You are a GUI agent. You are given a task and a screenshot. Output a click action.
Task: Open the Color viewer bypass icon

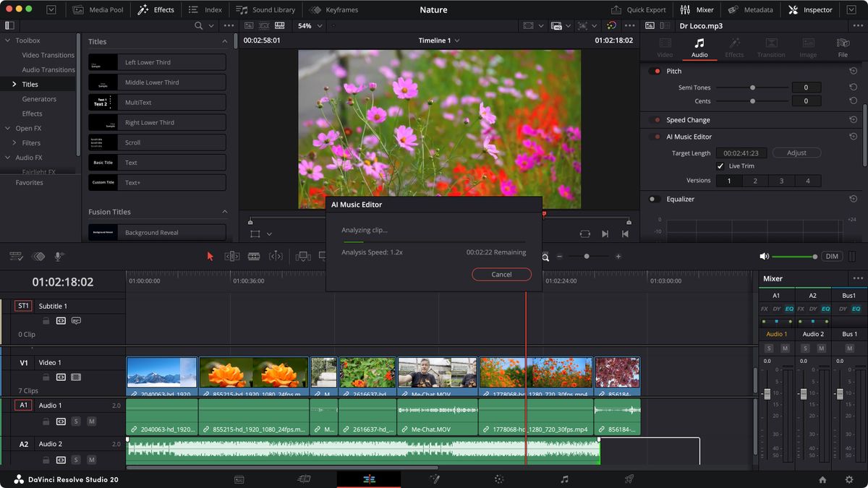[x=611, y=25]
